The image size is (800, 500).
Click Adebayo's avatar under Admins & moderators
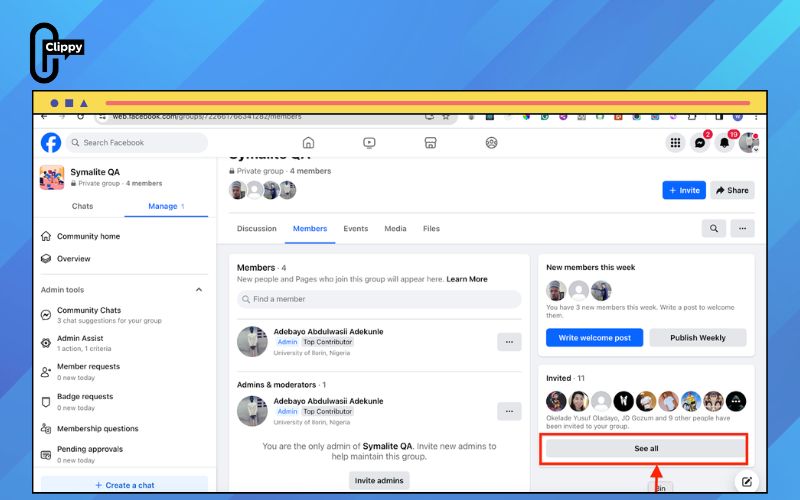(x=252, y=411)
